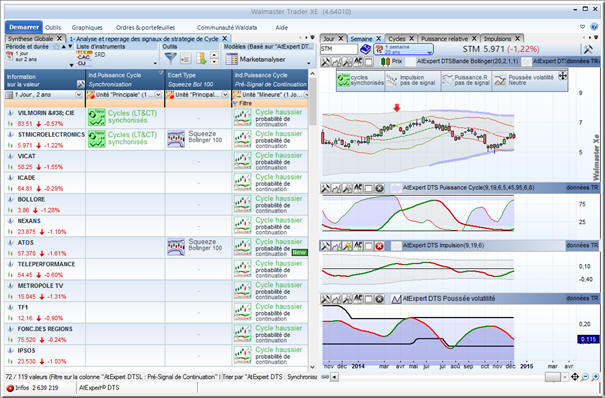Expand Unité Principale dropdown under Synchronisation column
The width and height of the screenshot is (605, 398).
[158, 95]
